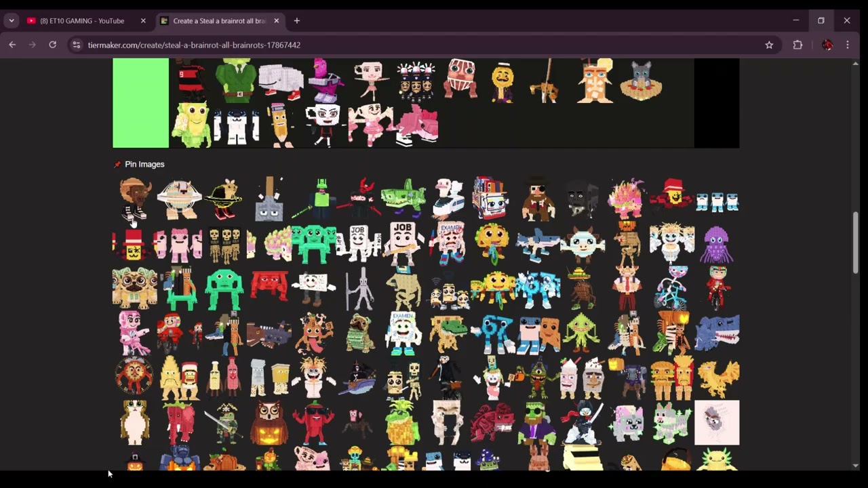Image resolution: width=868 pixels, height=488 pixels.
Task: Select the white bird-train character
Action: pyautogui.click(x=448, y=198)
